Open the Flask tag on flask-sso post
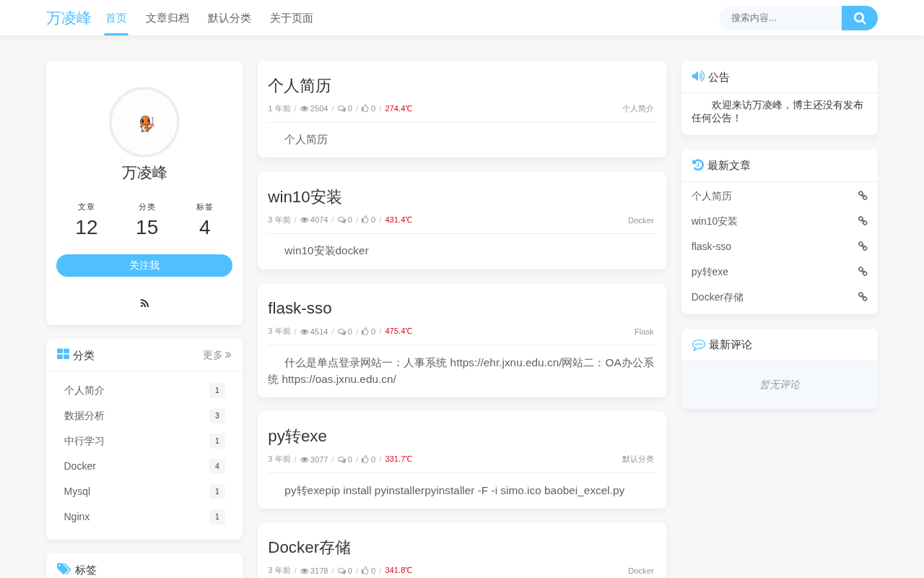The image size is (924, 578). [x=644, y=332]
